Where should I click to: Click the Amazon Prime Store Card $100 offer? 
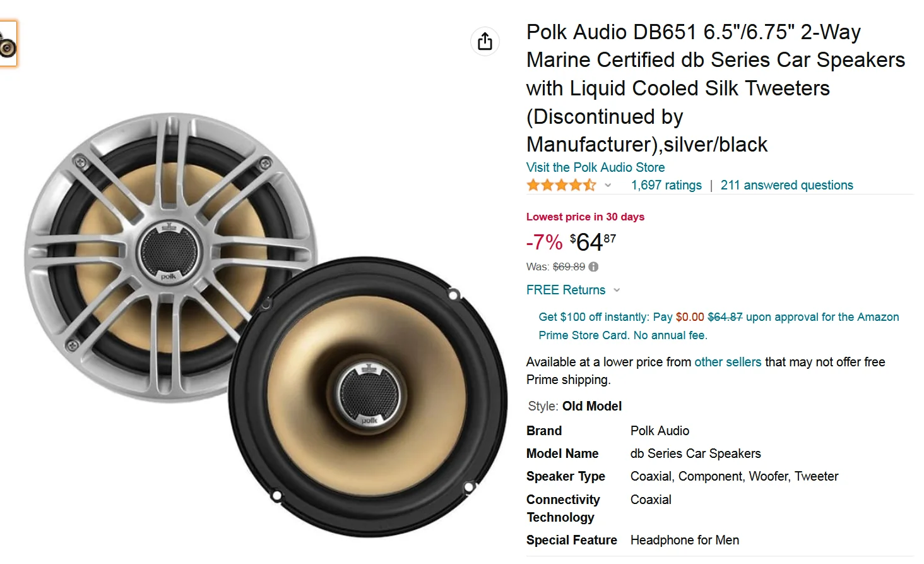pos(718,326)
